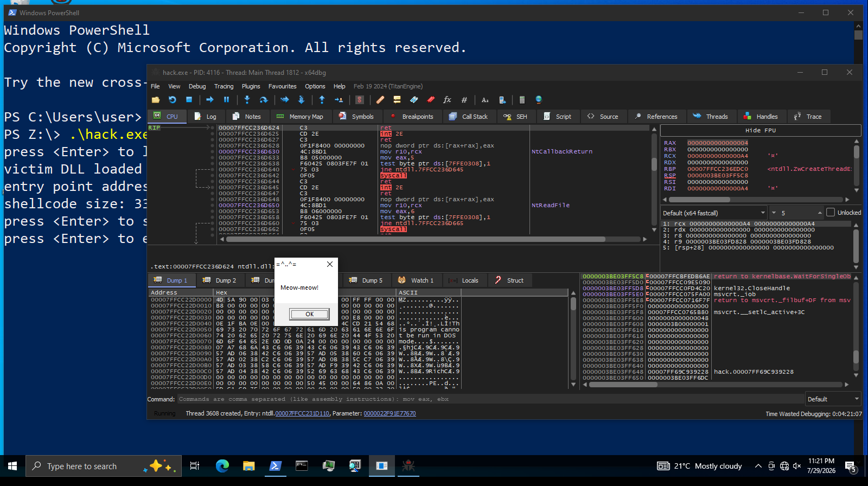Open the Watch 1 tab
The height and width of the screenshot is (486, 868).
[x=416, y=280]
